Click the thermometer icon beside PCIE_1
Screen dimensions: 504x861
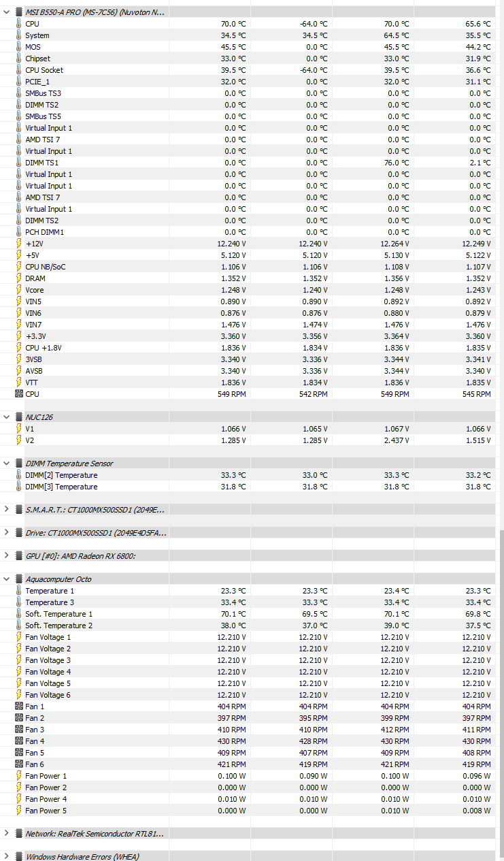pyautogui.click(x=19, y=82)
